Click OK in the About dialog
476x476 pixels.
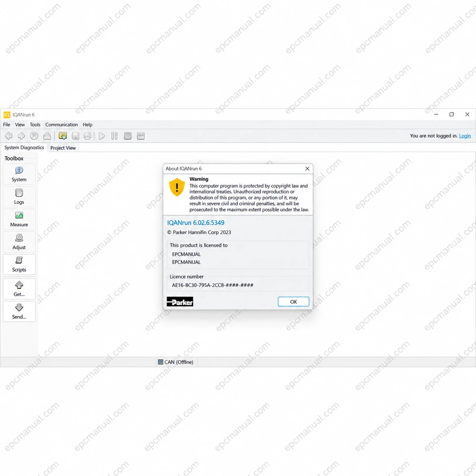pos(294,302)
